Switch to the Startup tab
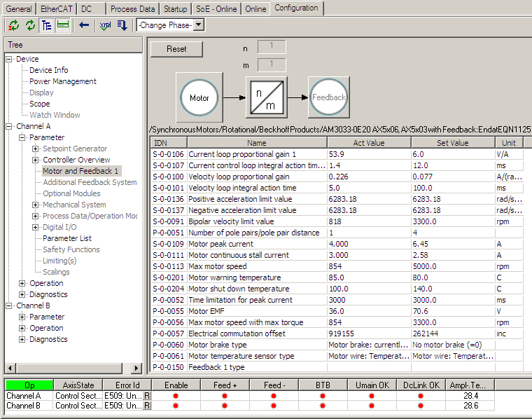 tap(175, 9)
